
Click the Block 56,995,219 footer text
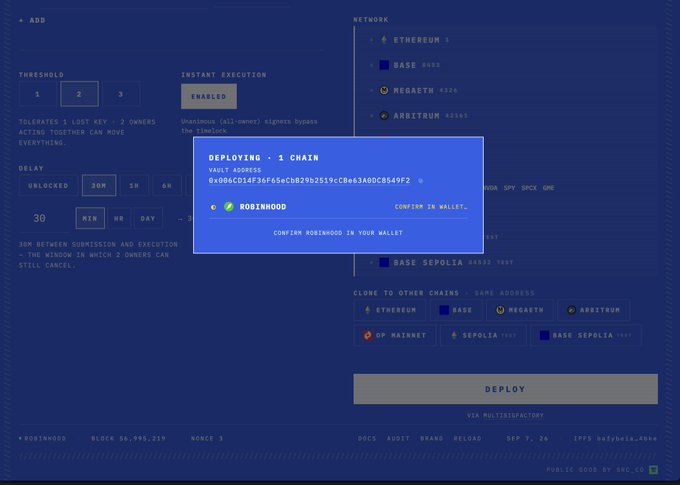(x=128, y=439)
